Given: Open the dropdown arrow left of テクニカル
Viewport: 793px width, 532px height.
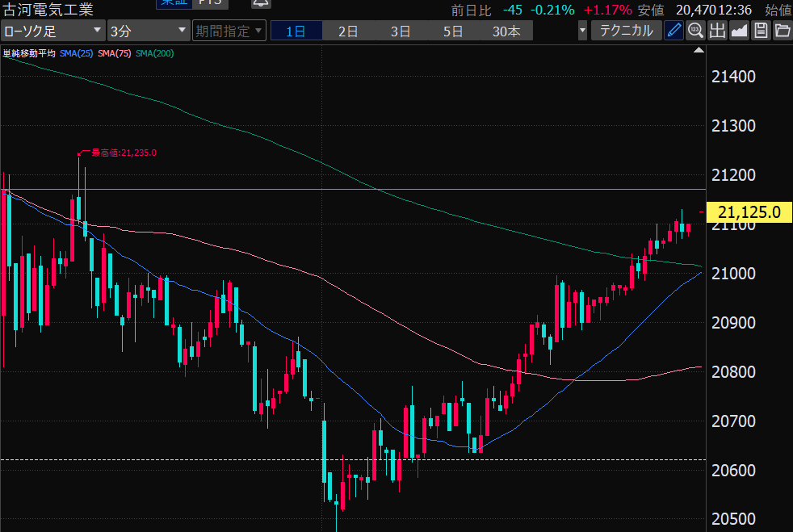Looking at the screenshot, I should [x=583, y=31].
